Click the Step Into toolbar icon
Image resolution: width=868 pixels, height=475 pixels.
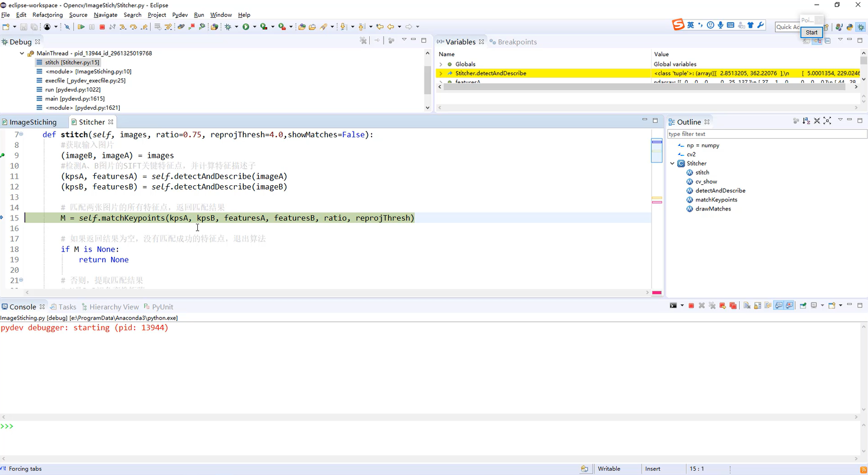pyautogui.click(x=123, y=27)
